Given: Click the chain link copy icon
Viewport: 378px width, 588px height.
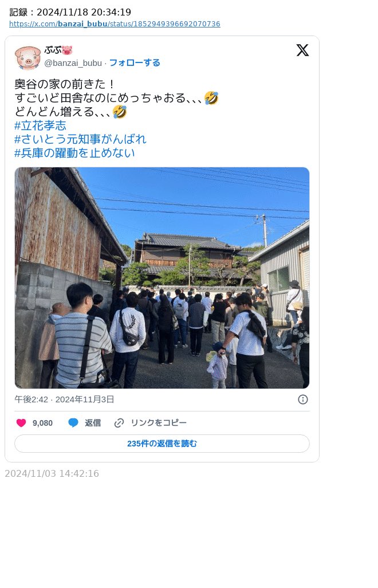Looking at the screenshot, I should point(119,423).
